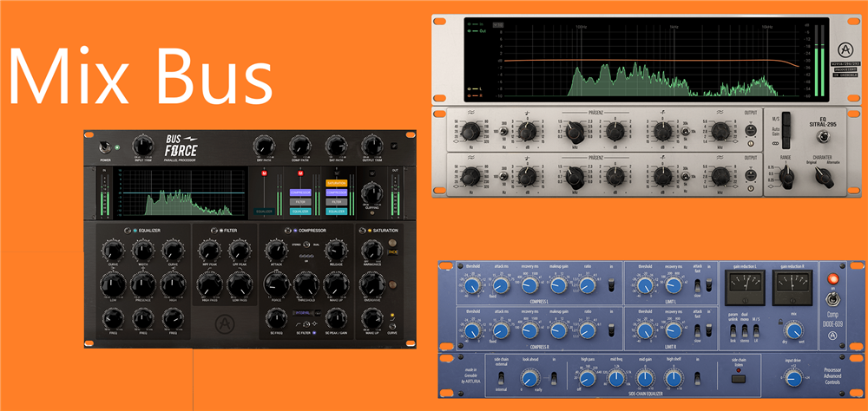Toggle the Filter section power icon
This screenshot has width=868, height=411.
click(214, 230)
